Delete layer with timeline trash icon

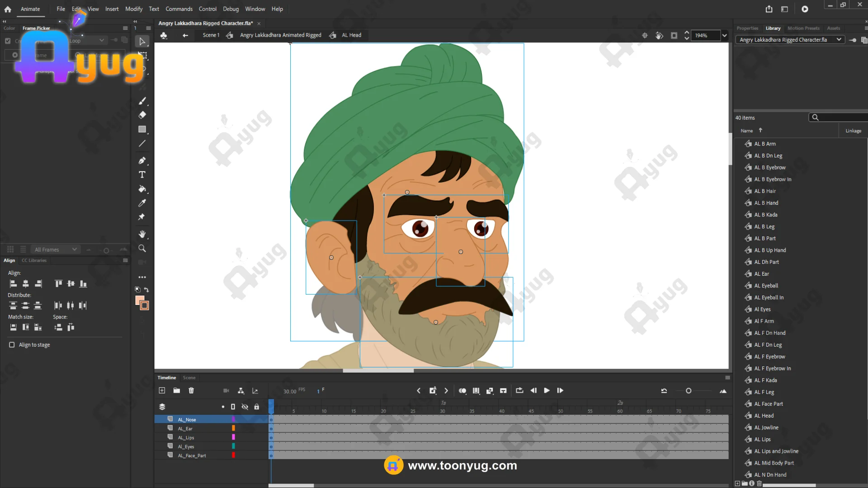(x=191, y=390)
